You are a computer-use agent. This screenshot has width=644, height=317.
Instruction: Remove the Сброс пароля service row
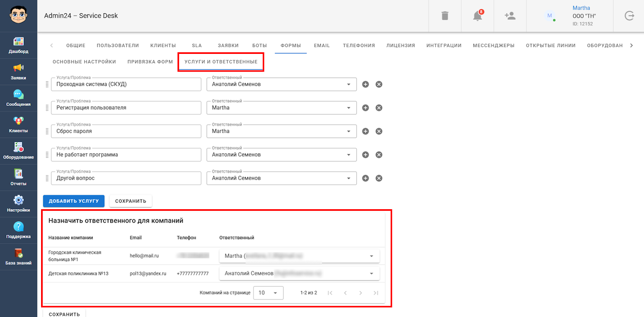click(379, 131)
